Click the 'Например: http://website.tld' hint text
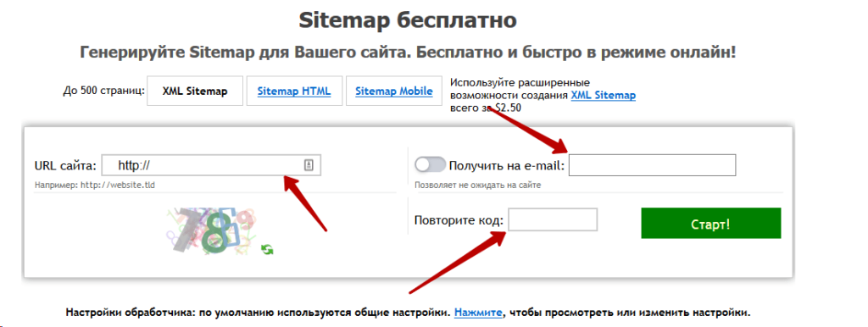The image size is (868, 327). tap(95, 186)
